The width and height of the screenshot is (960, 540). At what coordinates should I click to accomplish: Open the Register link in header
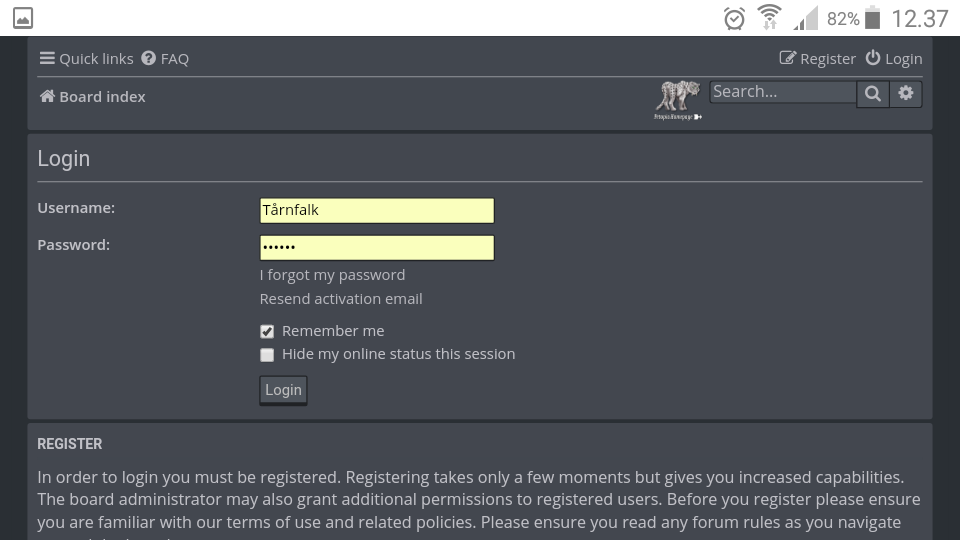(817, 59)
